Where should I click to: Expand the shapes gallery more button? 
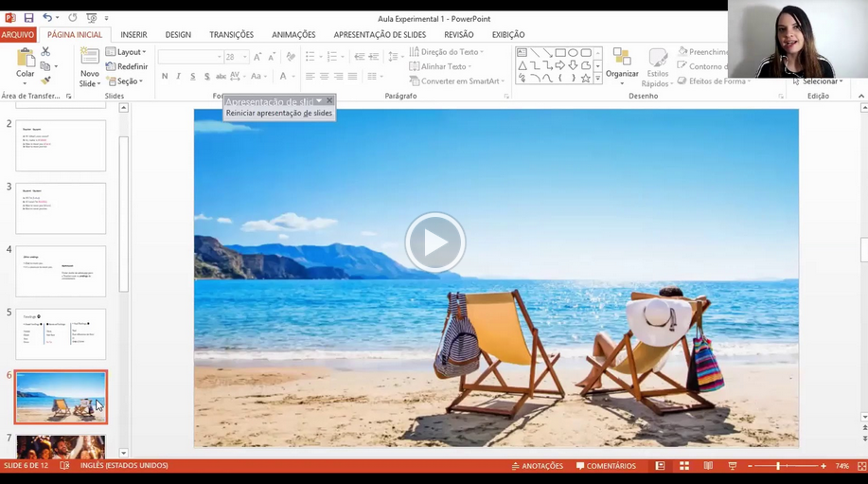point(598,79)
